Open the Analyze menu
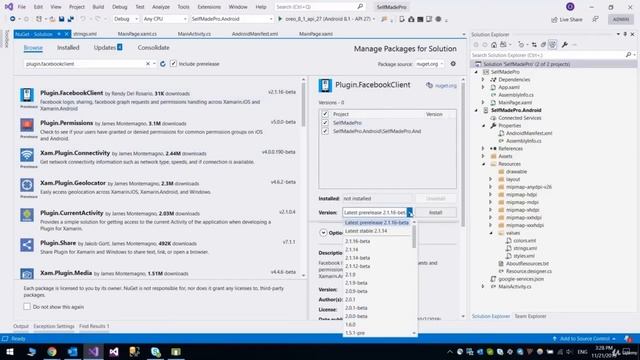640x360 pixels. point(161,7)
